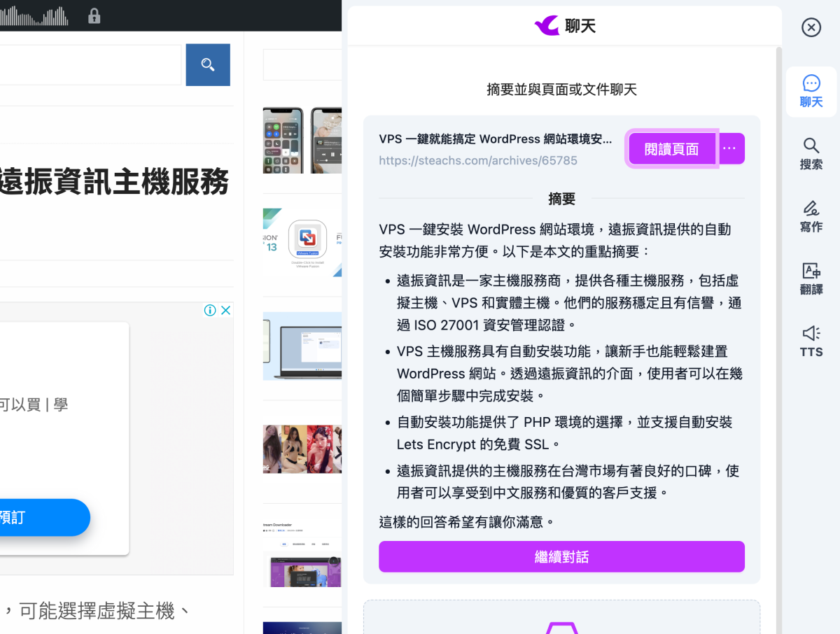This screenshot has width=840, height=634.
Task: Open the Writing (寫作) sidebar tab
Action: point(811,216)
